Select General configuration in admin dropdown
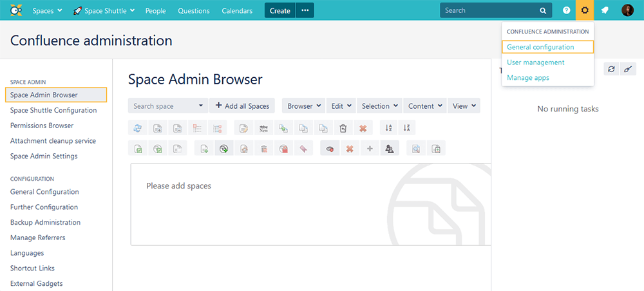 click(547, 47)
